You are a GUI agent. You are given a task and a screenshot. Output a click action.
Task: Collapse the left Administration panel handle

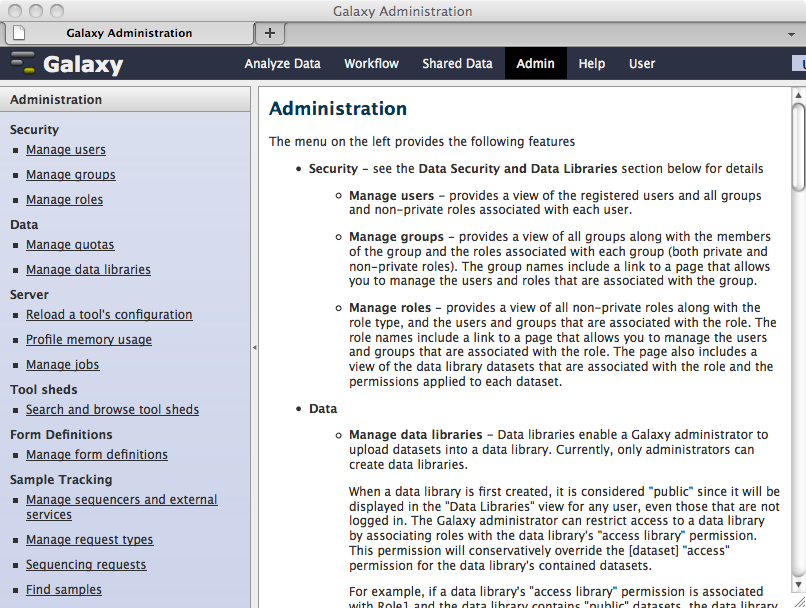coord(254,347)
